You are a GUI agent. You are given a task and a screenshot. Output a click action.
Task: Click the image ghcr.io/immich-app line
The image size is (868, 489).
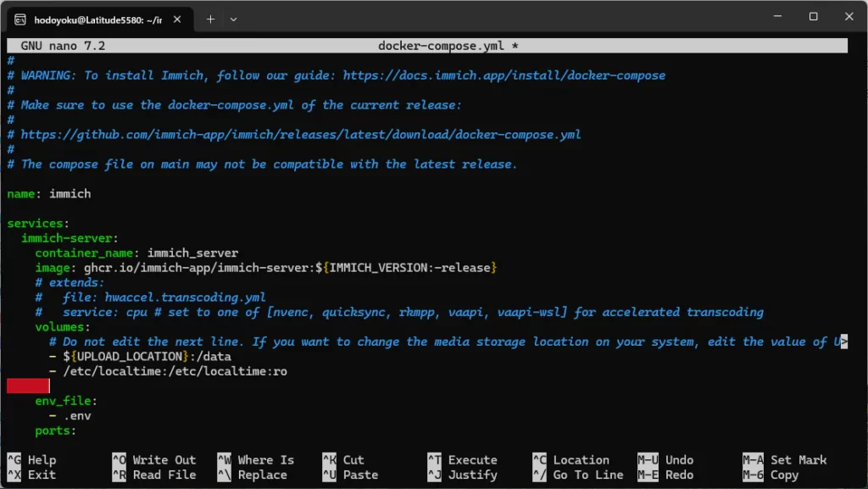pos(265,268)
